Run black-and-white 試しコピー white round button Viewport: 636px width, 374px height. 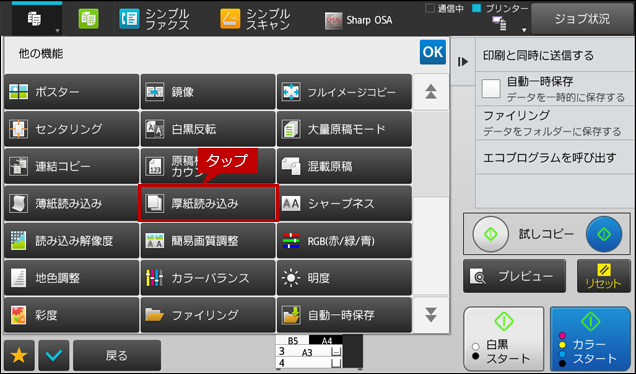[x=490, y=234]
